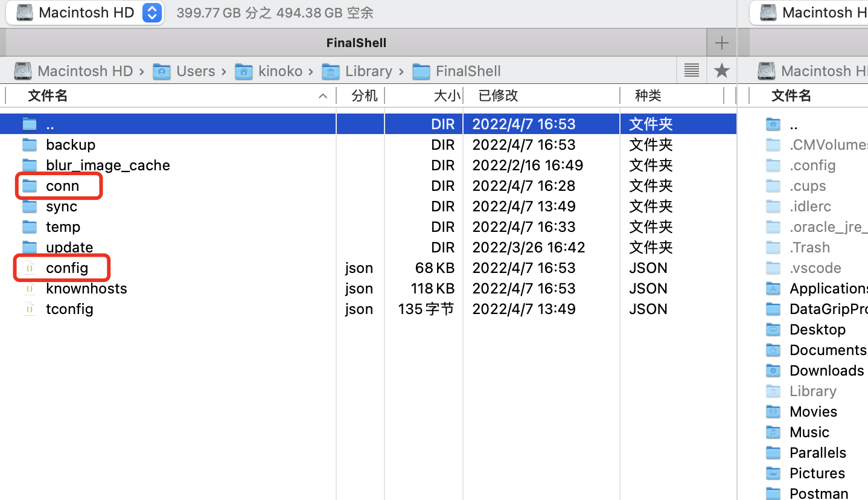Open the list view icon beside the star
Screen dimensions: 868x500
[692, 71]
